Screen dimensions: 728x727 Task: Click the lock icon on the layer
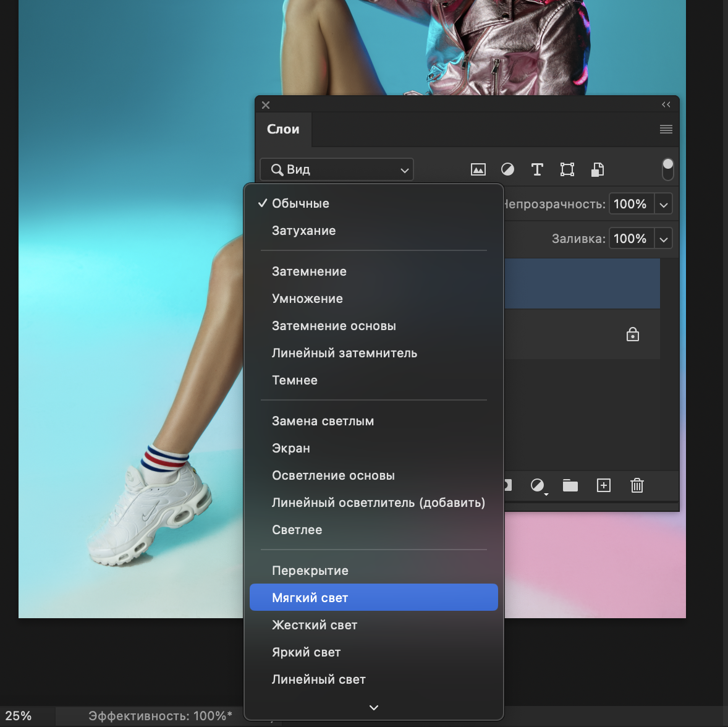tap(632, 334)
